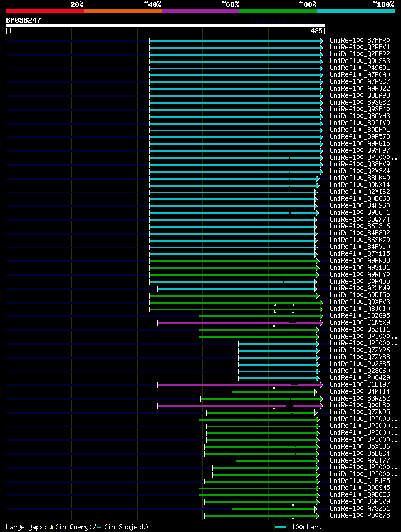Select the UniRef100_P08429 label

coord(360,377)
